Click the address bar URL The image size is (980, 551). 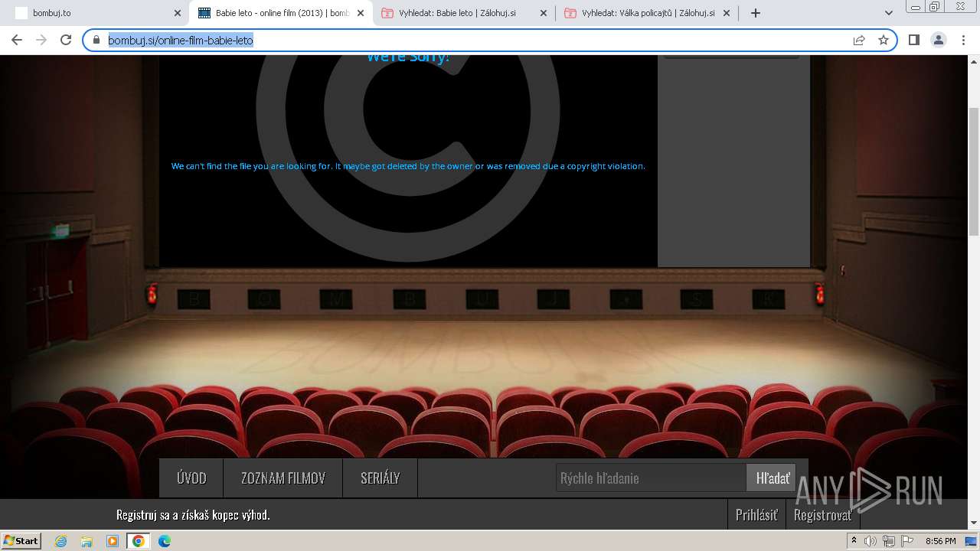181,40
